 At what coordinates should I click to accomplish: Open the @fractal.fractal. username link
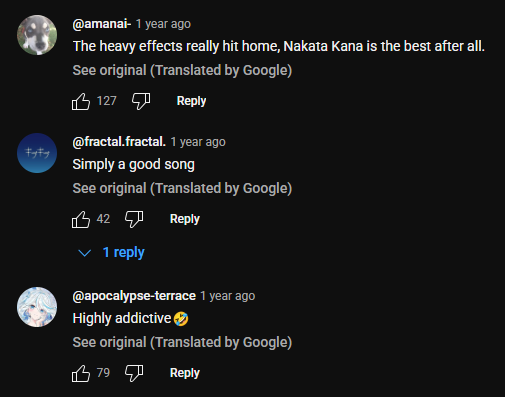pos(119,142)
